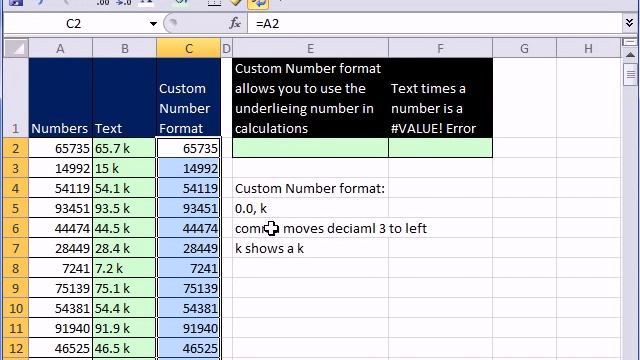The width and height of the screenshot is (640, 360).
Task: Click the Text header cell in column B
Action: coord(124,98)
